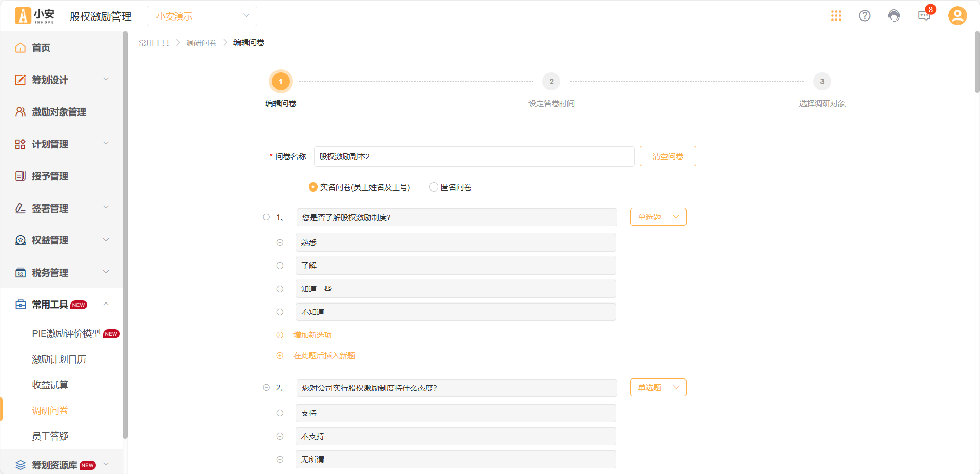980x474 pixels.
Task: Open the 小安演示 company dropdown
Action: click(x=202, y=16)
